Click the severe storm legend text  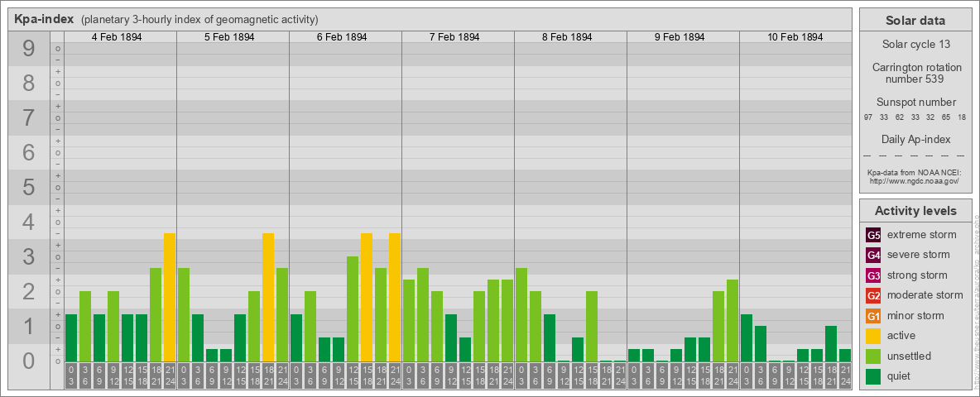(x=919, y=256)
